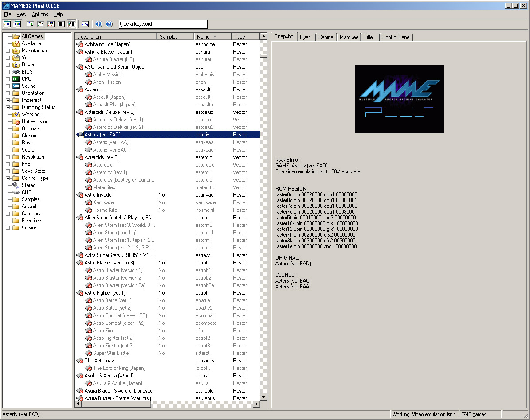Sort by the Type column header
530x420 pixels.
tap(245, 36)
